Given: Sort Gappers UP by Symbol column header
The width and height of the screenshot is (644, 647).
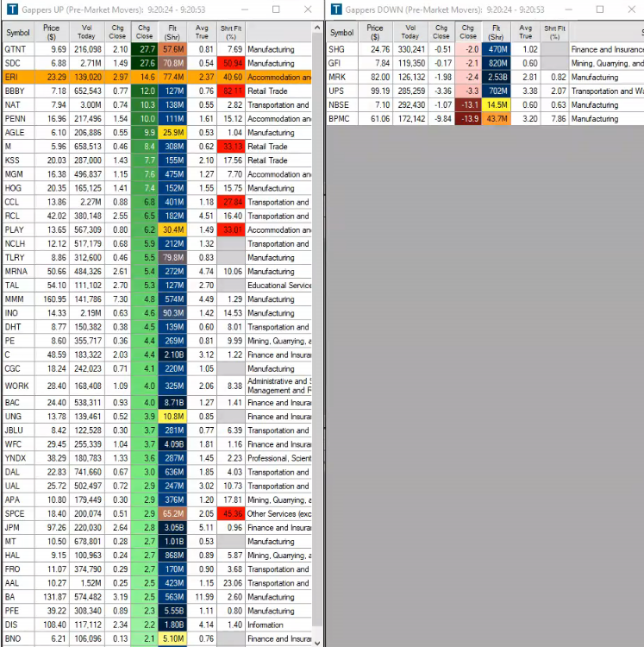Looking at the screenshot, I should click(18, 32).
